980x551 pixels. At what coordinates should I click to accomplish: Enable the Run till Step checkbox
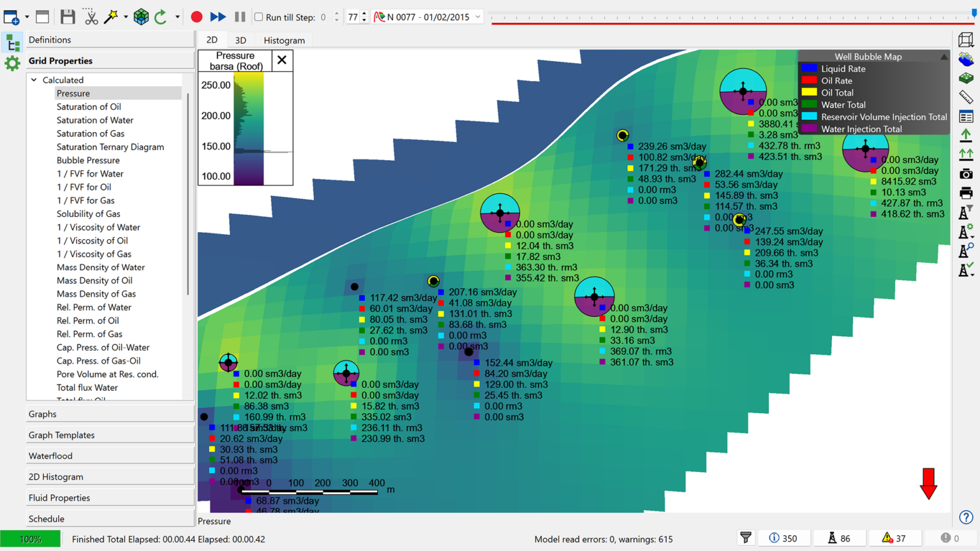(x=259, y=17)
